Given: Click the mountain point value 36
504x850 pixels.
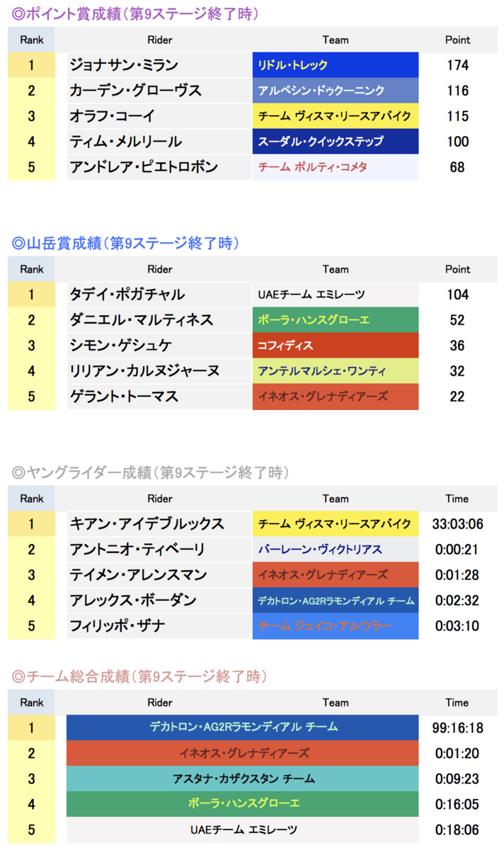Looking at the screenshot, I should point(458,346).
